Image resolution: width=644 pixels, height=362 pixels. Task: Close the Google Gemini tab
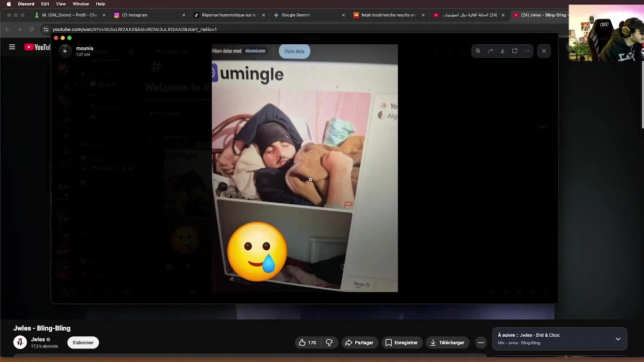(x=343, y=15)
